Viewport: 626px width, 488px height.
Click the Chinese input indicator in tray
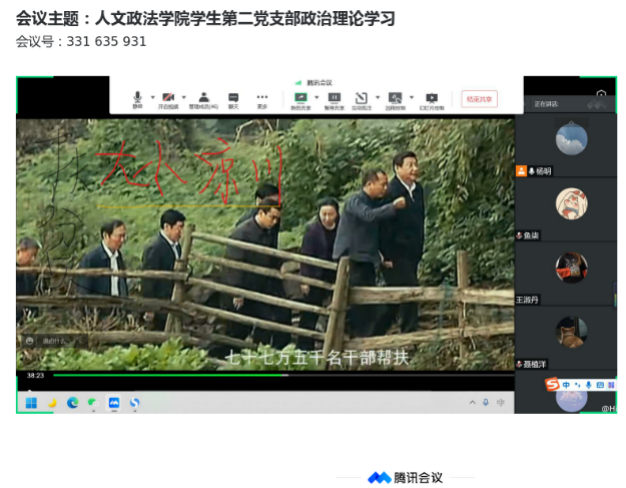point(500,403)
